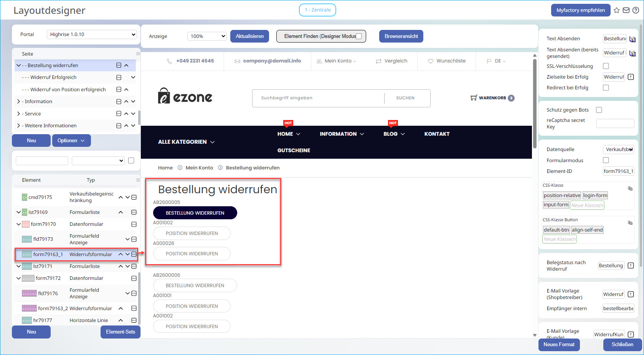
Task: Move Service page down
Action: click(x=133, y=114)
